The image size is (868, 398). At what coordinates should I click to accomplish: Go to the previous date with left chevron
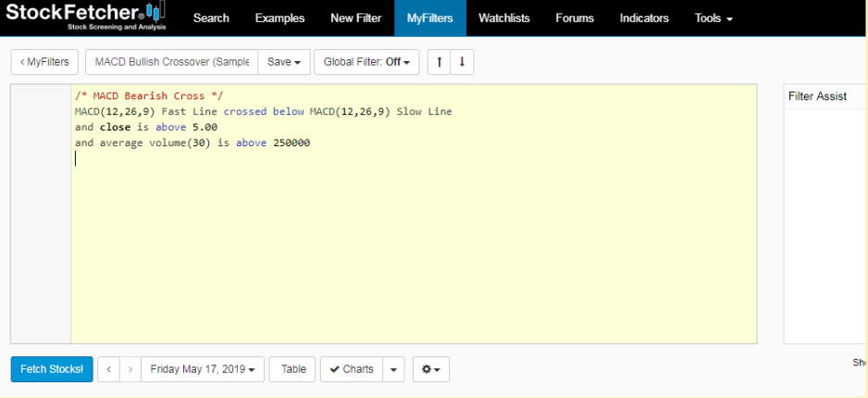[109, 369]
